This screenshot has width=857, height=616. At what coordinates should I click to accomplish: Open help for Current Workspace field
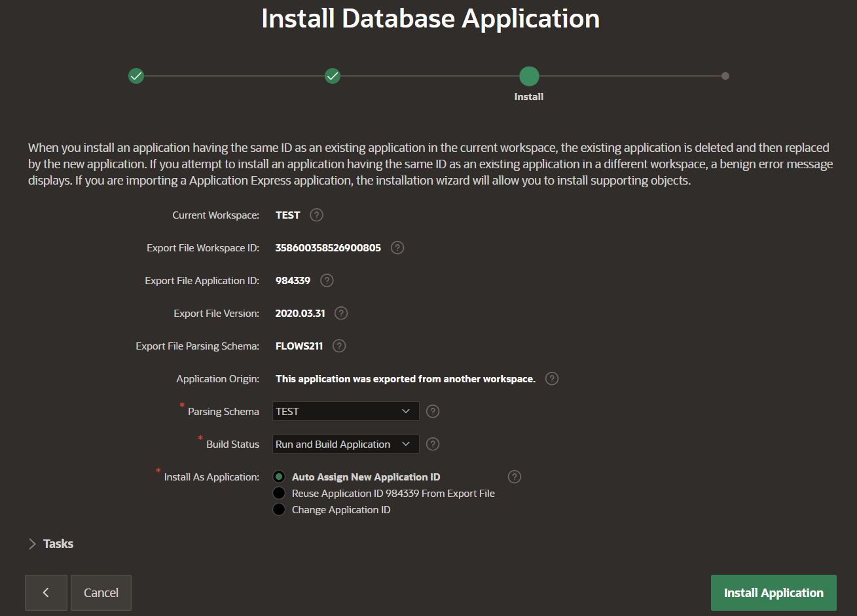tap(316, 215)
